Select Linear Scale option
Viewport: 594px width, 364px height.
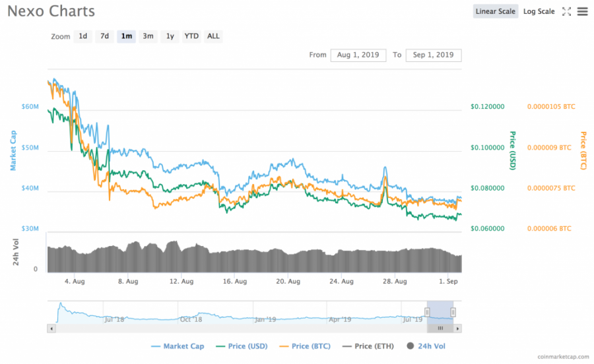click(495, 11)
